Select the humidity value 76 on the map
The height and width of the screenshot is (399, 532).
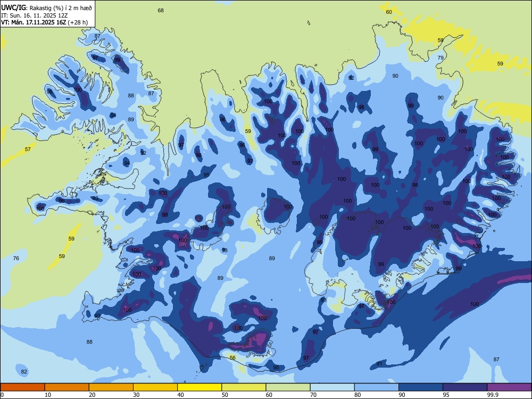16,259
